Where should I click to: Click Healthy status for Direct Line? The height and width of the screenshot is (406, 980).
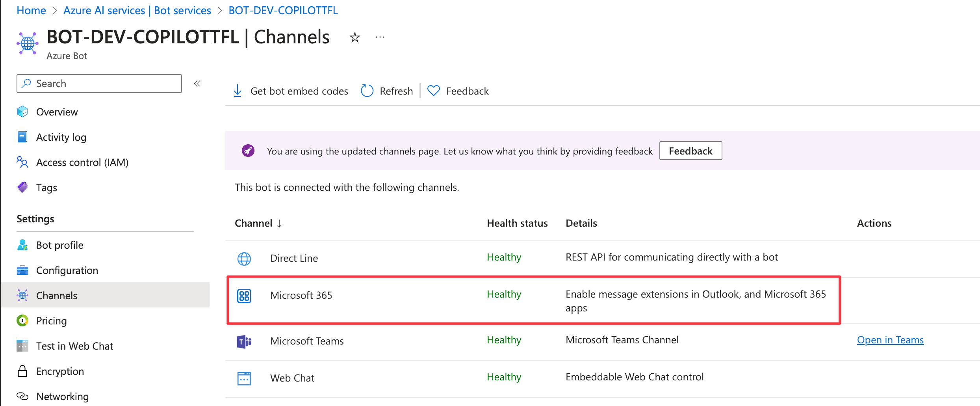[x=504, y=257]
